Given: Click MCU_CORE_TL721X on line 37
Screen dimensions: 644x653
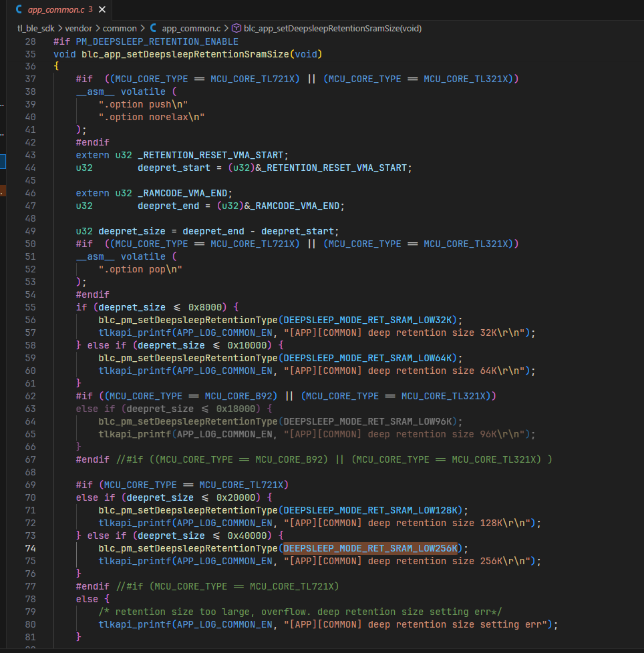Looking at the screenshot, I should pos(253,79).
